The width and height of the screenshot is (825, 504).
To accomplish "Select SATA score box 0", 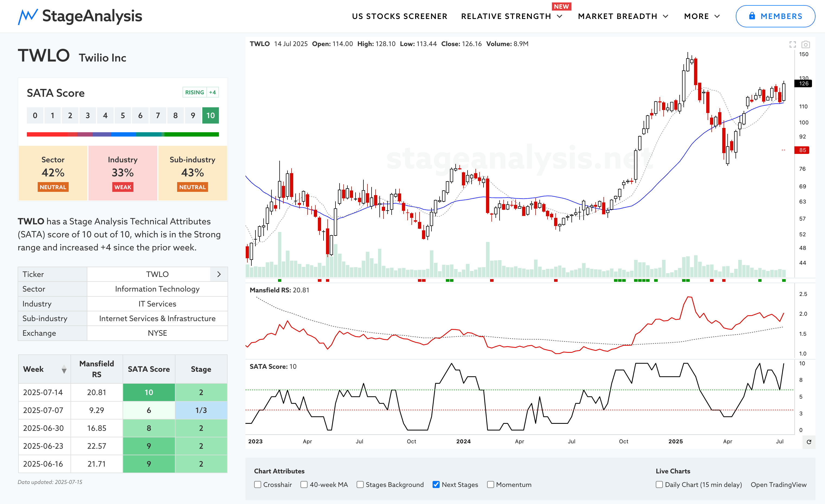I will pos(35,115).
